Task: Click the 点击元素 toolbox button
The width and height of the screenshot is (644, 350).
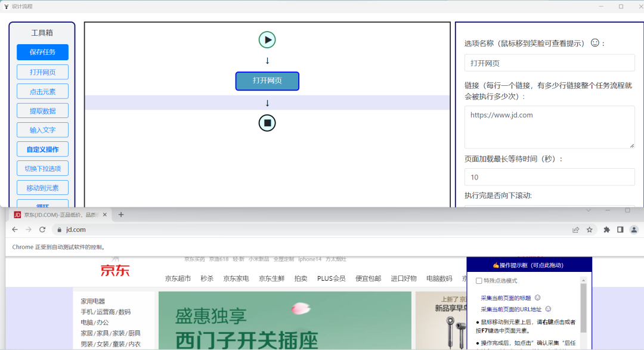Action: [x=43, y=92]
